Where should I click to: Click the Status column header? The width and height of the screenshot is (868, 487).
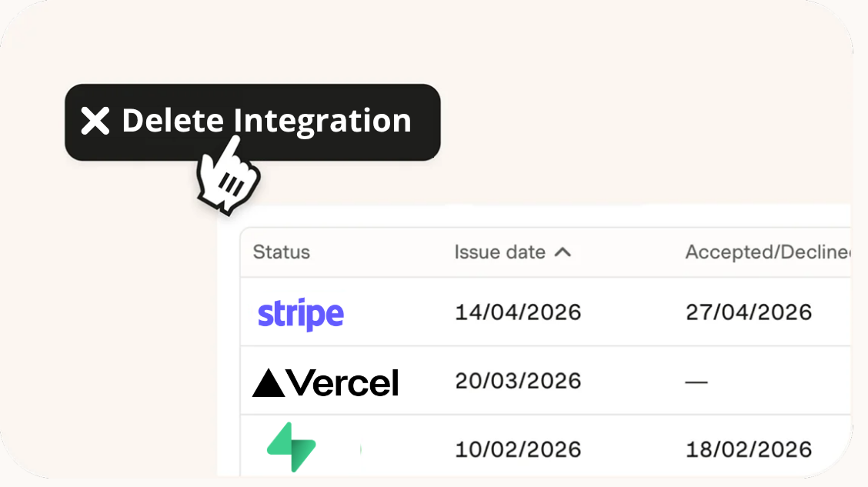(281, 252)
